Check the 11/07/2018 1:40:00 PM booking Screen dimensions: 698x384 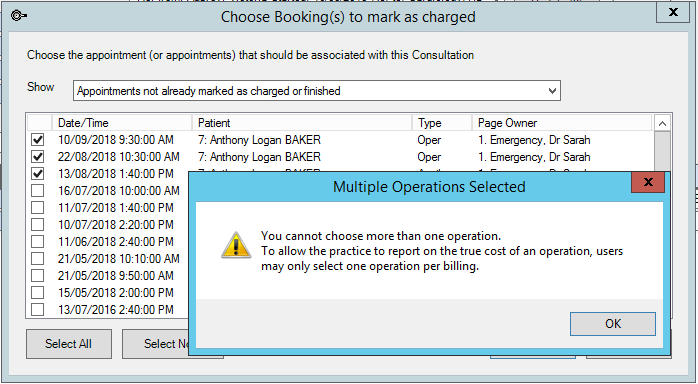pos(38,207)
